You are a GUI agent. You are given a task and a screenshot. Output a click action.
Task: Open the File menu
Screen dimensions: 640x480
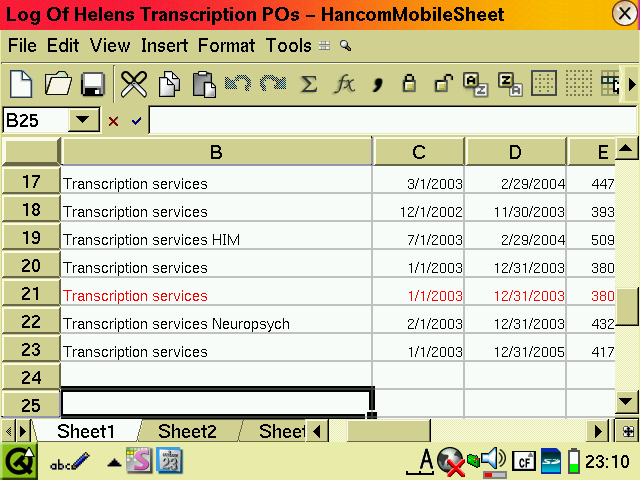click(22, 45)
